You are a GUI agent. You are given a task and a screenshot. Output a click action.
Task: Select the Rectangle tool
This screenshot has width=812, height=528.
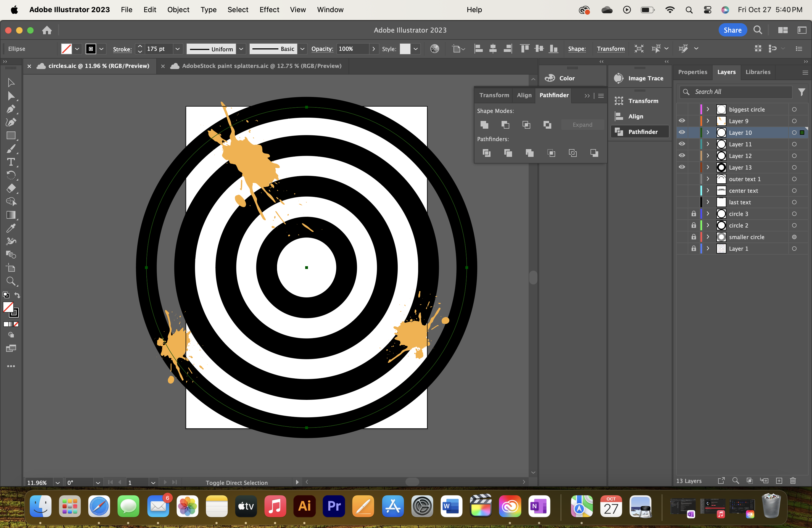click(11, 136)
